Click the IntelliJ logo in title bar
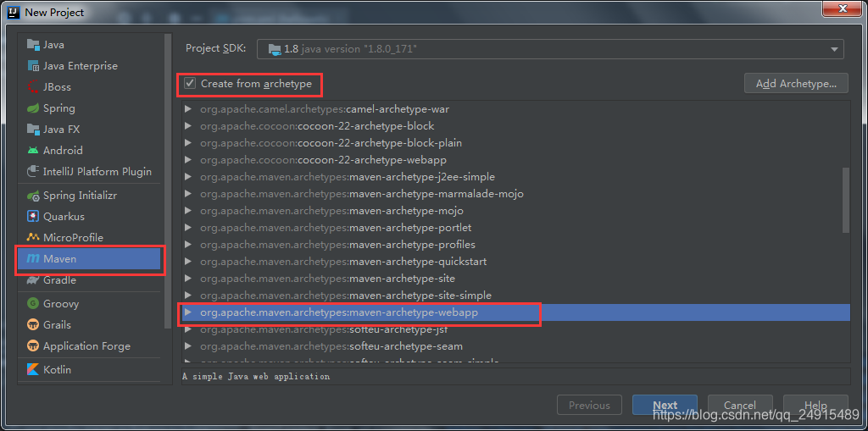The height and width of the screenshot is (431, 868). 14,12
